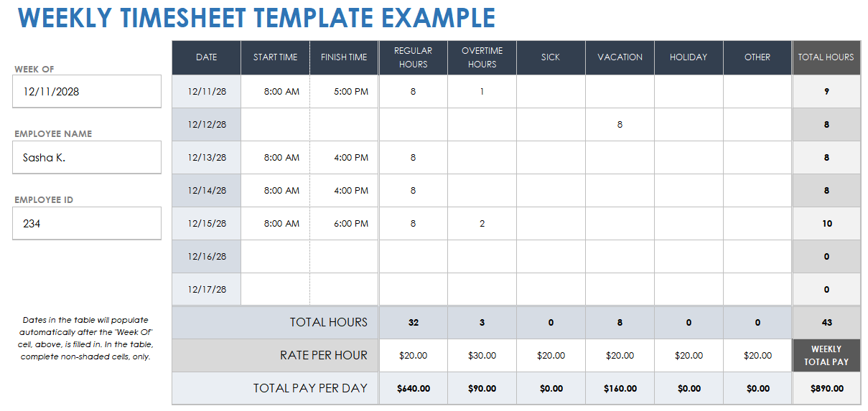Select the Other column header

point(757,57)
